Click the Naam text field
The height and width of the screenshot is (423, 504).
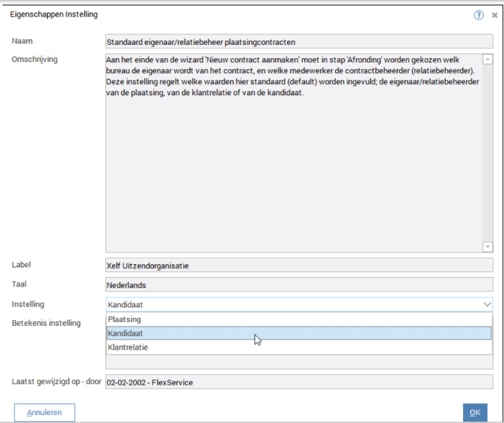coord(299,42)
